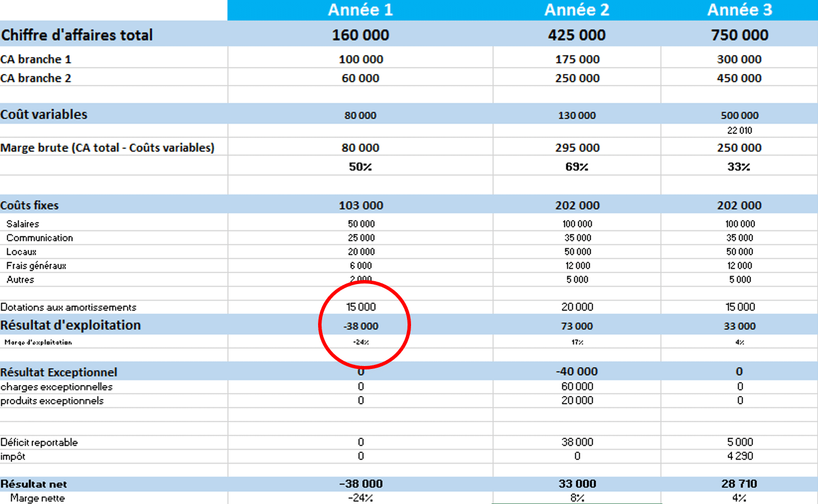Screen dimensions: 818x504
Task: Select Marge brute value 295 000
Action: point(577,148)
